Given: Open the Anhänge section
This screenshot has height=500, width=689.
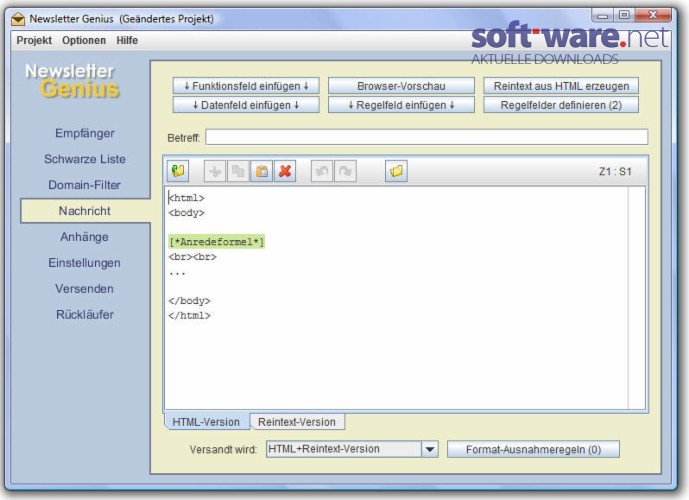Looking at the screenshot, I should point(85,237).
